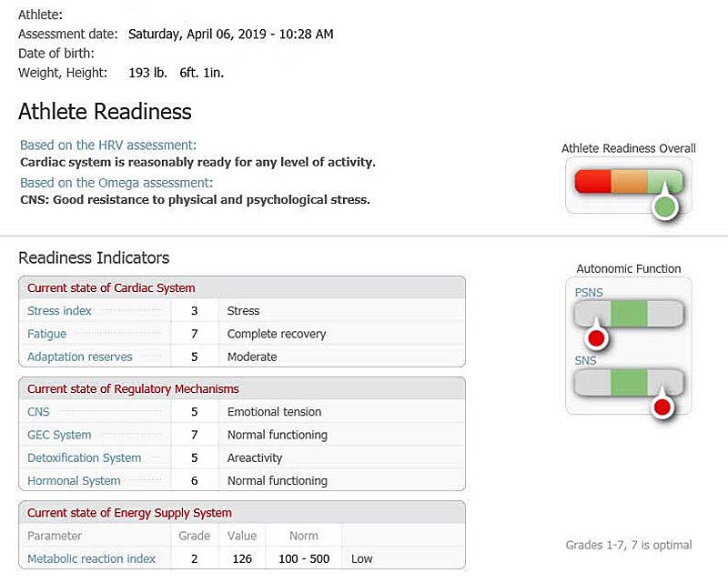This screenshot has width=728, height=583.
Task: Click the 'Grades 1-7, 7 is optimal' note
Action: [629, 545]
